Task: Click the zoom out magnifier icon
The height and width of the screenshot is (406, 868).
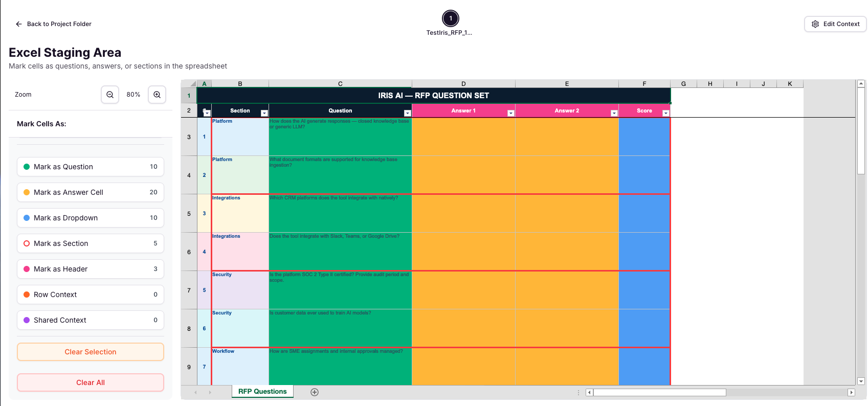Action: pyautogui.click(x=110, y=95)
